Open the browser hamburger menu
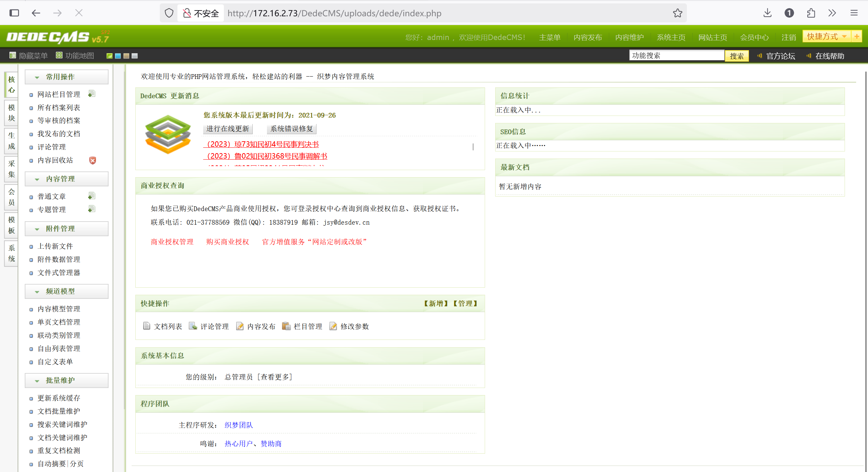This screenshot has width=868, height=472. 854,13
